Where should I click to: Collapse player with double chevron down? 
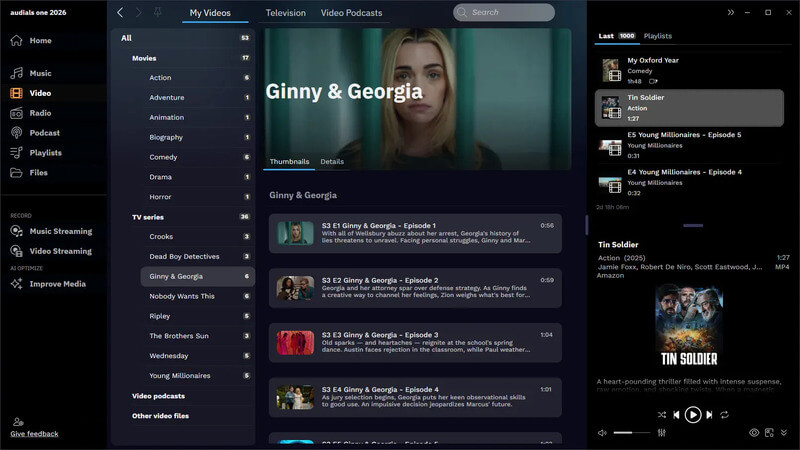tap(784, 433)
